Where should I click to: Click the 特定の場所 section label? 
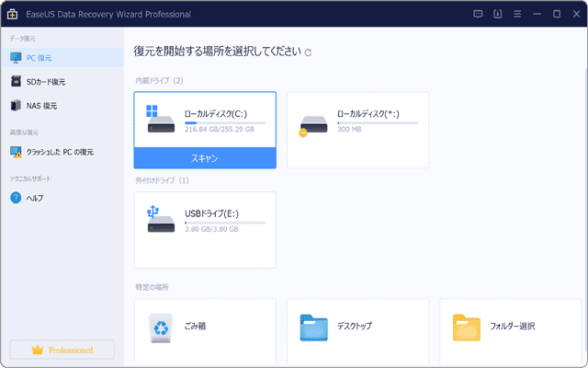(152, 287)
